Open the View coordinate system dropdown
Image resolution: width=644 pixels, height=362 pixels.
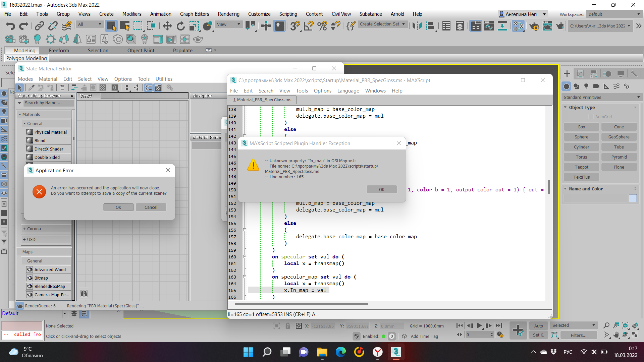(x=228, y=24)
